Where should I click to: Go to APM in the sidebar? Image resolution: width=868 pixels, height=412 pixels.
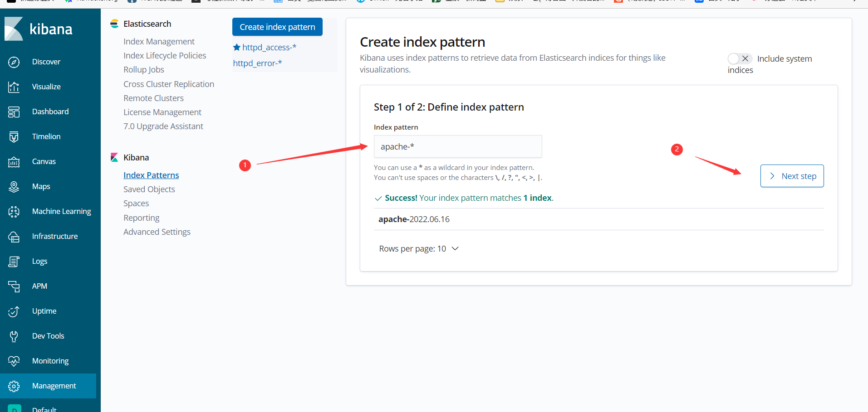(x=40, y=286)
